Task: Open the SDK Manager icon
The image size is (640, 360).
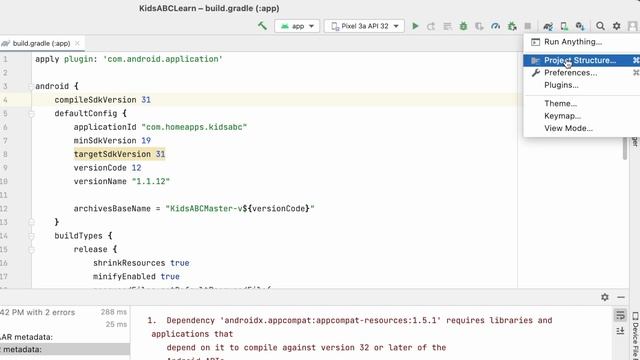Action: click(580, 26)
